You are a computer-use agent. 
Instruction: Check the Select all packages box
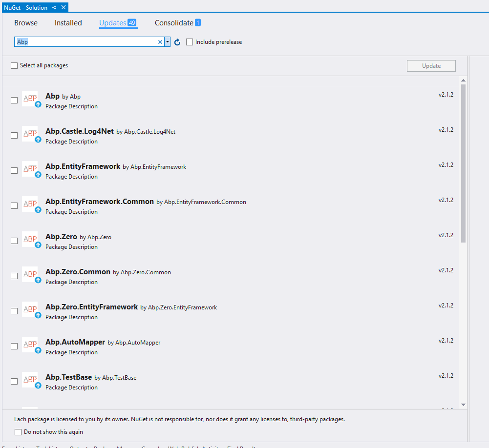tap(14, 66)
